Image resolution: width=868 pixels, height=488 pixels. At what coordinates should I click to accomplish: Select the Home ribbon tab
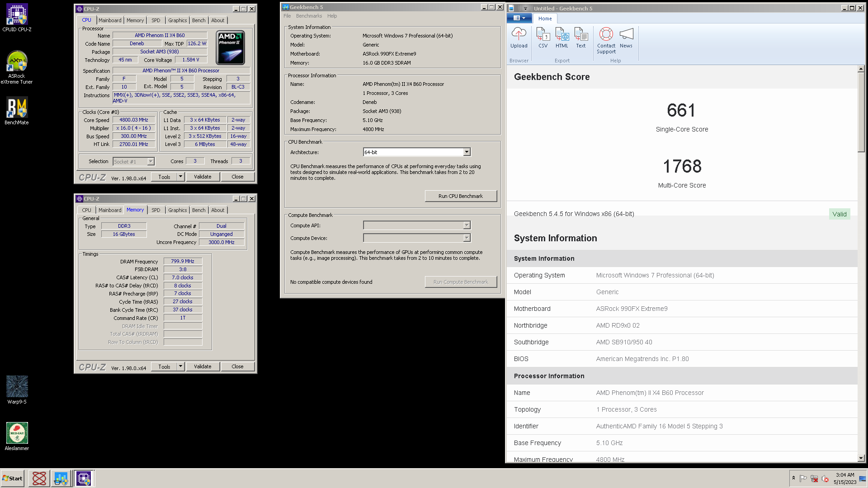[x=545, y=19]
